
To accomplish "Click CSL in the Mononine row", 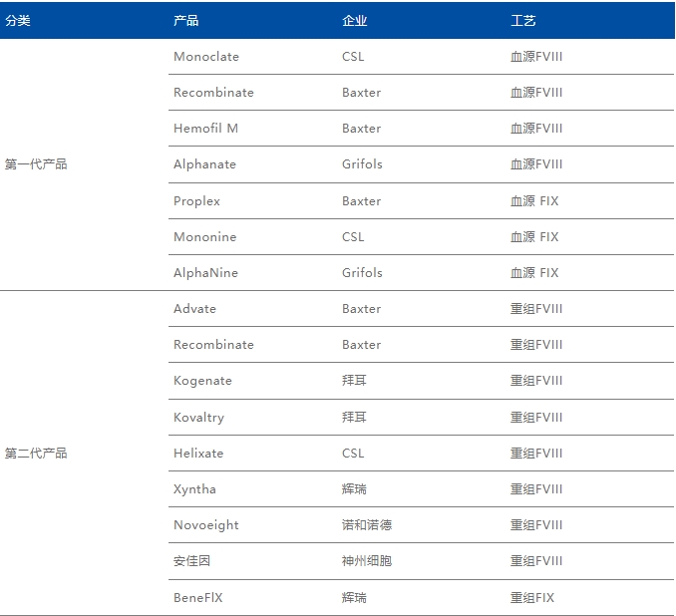I will pos(353,236).
